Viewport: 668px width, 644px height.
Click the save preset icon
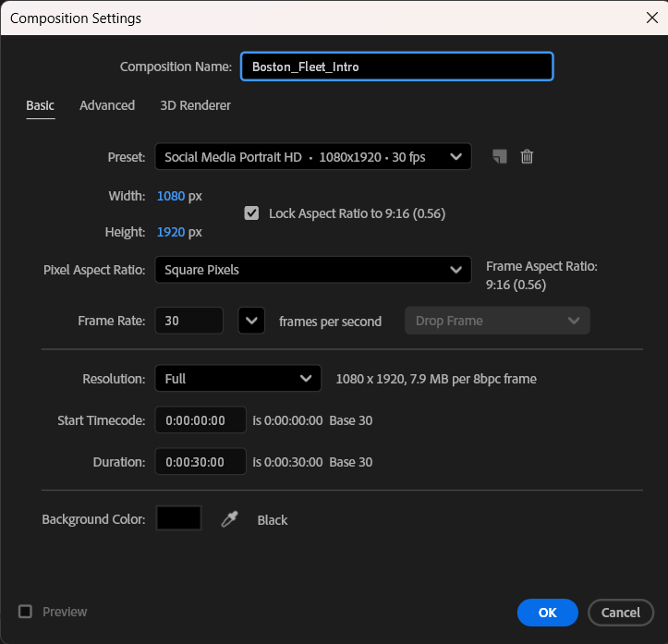point(500,157)
